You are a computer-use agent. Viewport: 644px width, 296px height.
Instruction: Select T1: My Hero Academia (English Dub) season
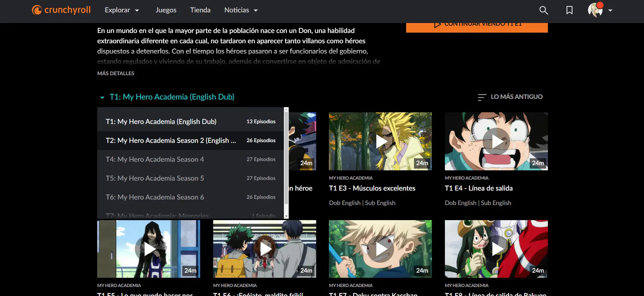pyautogui.click(x=191, y=122)
